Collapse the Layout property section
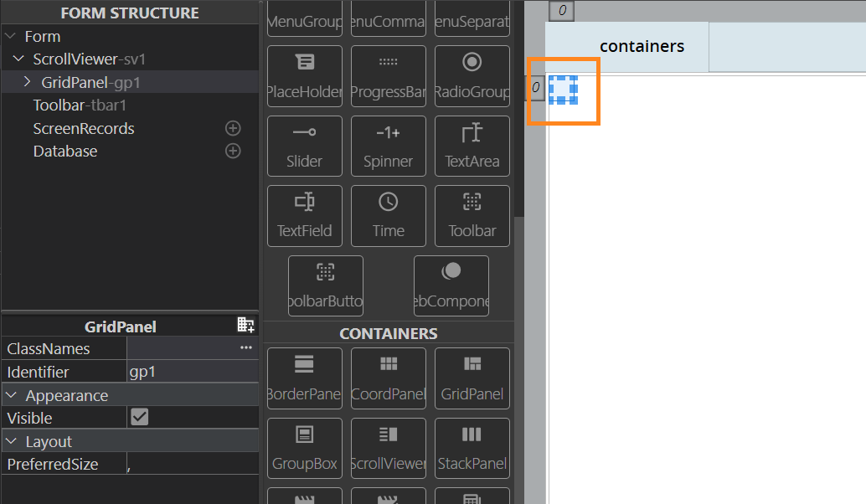 (x=12, y=441)
